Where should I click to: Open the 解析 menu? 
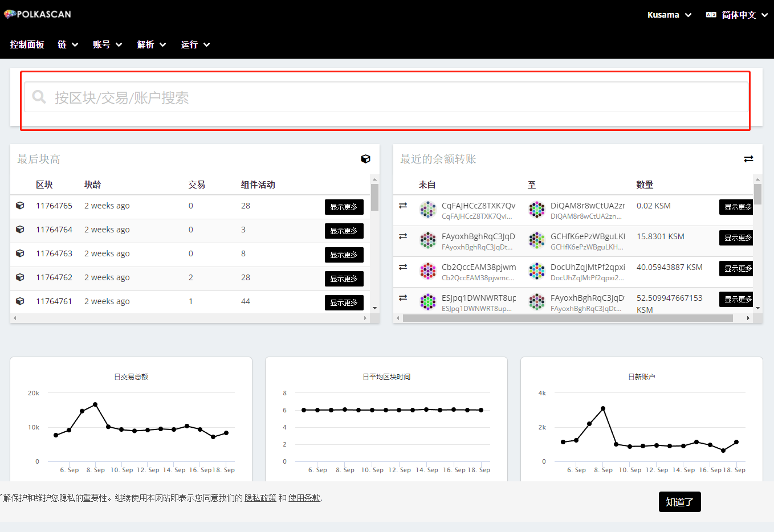point(151,44)
